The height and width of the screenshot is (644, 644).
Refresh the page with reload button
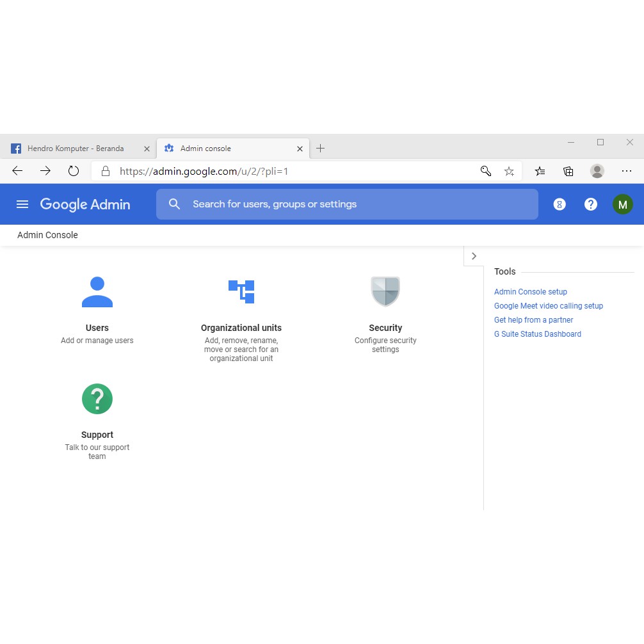[74, 171]
